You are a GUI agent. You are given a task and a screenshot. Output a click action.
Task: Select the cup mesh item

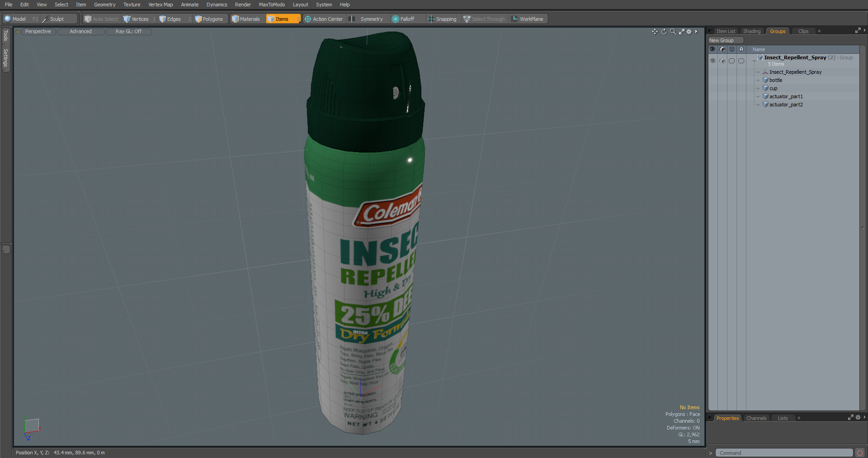tap(773, 88)
